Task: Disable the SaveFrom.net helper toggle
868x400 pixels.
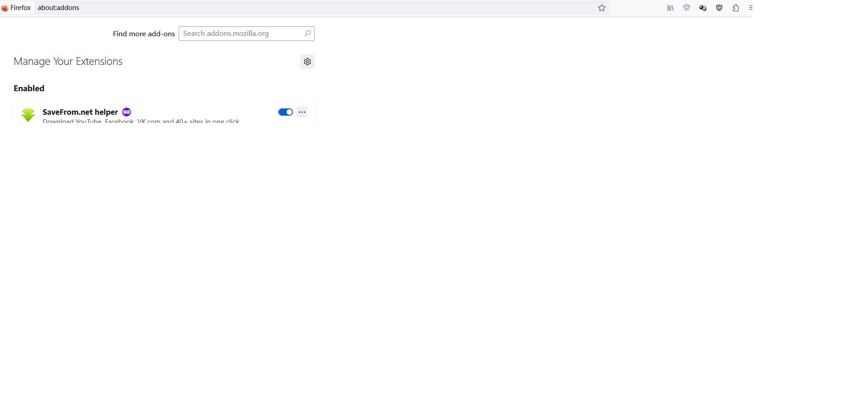Action: (286, 112)
